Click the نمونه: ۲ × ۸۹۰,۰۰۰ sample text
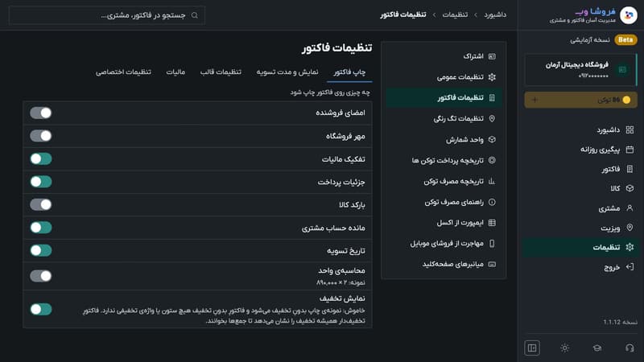 tap(341, 283)
